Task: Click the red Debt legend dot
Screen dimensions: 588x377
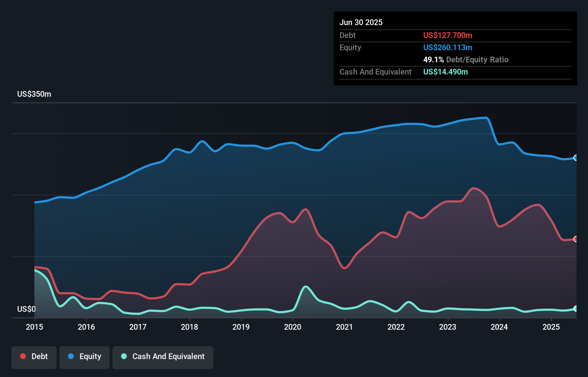Action: click(x=23, y=356)
